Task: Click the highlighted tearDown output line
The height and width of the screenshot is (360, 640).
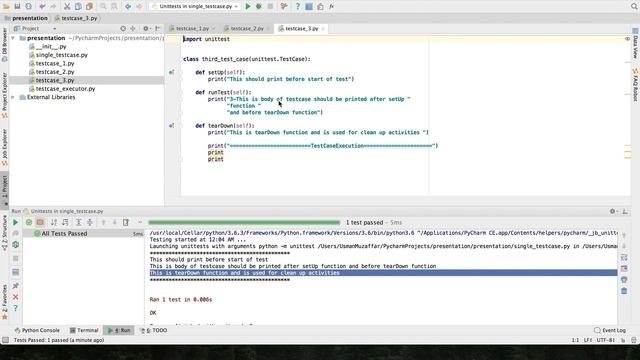Action: tap(383, 273)
